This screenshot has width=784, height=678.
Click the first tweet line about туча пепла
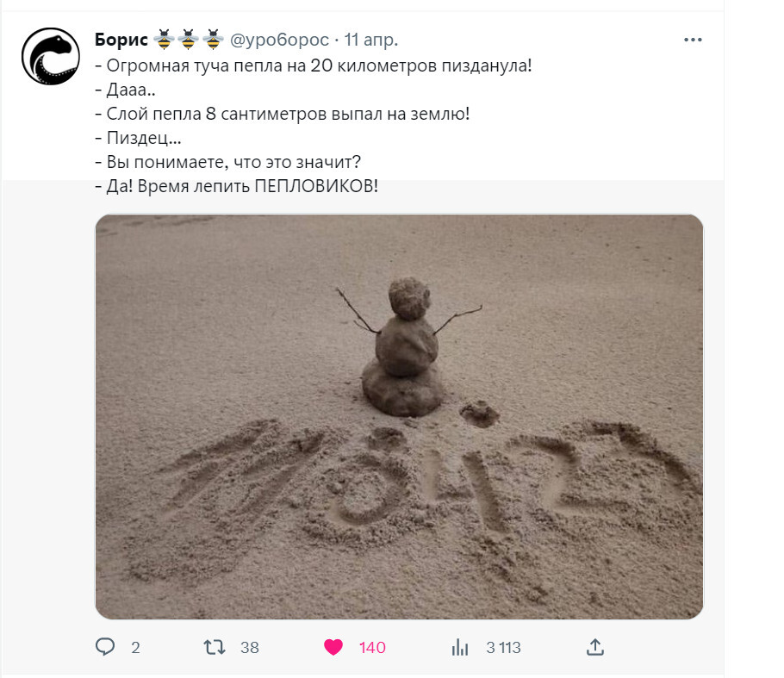314,65
